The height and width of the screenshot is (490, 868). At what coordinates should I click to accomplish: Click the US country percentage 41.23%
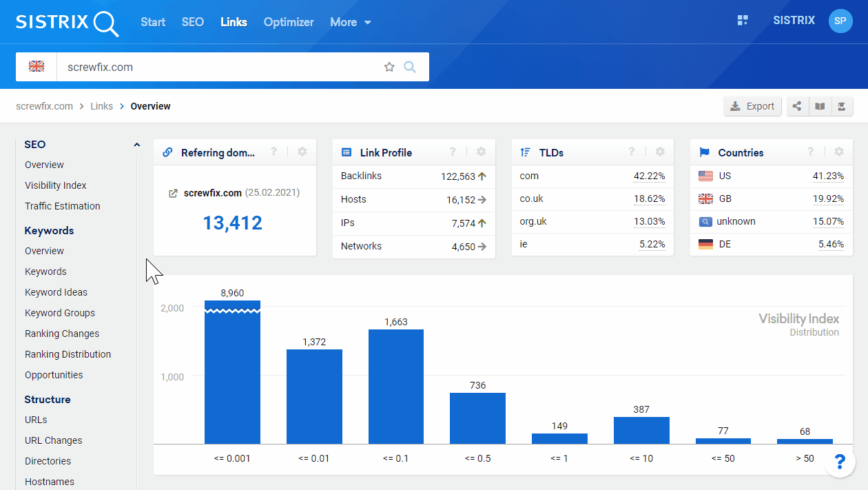[828, 176]
